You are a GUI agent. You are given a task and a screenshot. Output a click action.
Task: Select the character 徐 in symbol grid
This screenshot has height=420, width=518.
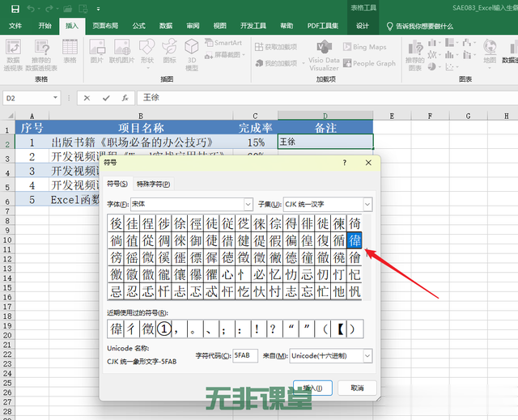tap(180, 223)
